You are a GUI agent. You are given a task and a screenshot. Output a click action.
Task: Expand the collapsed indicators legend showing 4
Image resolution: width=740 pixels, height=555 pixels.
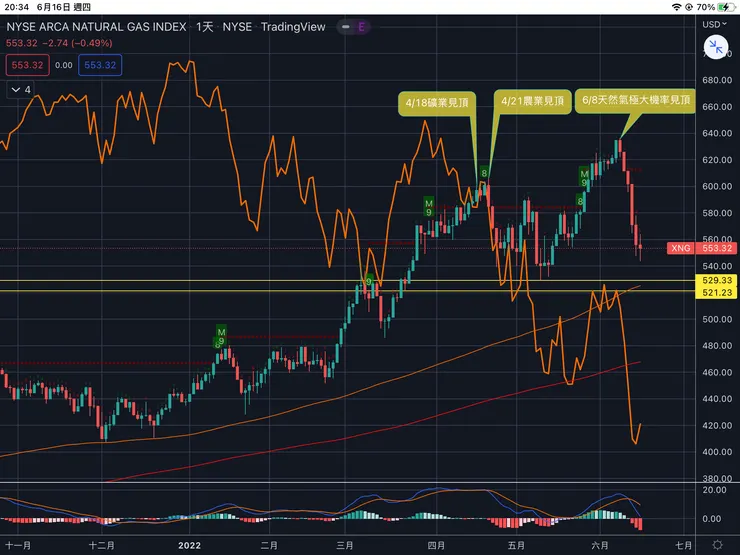pos(20,90)
